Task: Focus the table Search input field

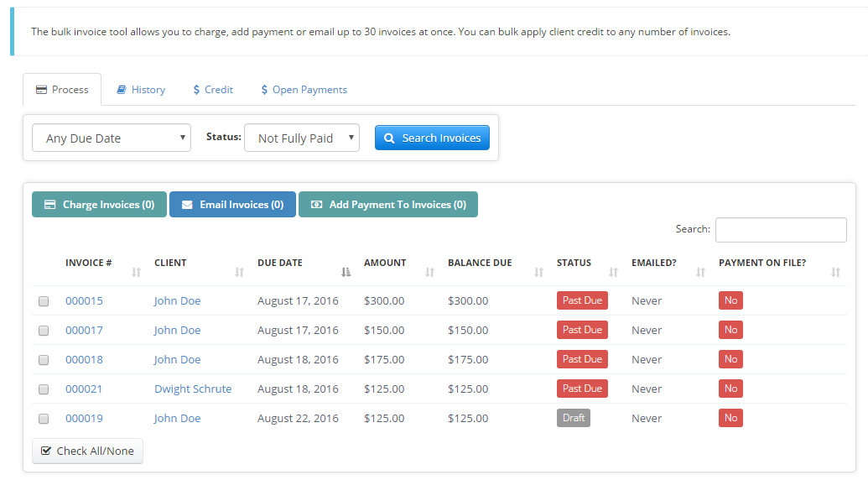Action: (781, 229)
